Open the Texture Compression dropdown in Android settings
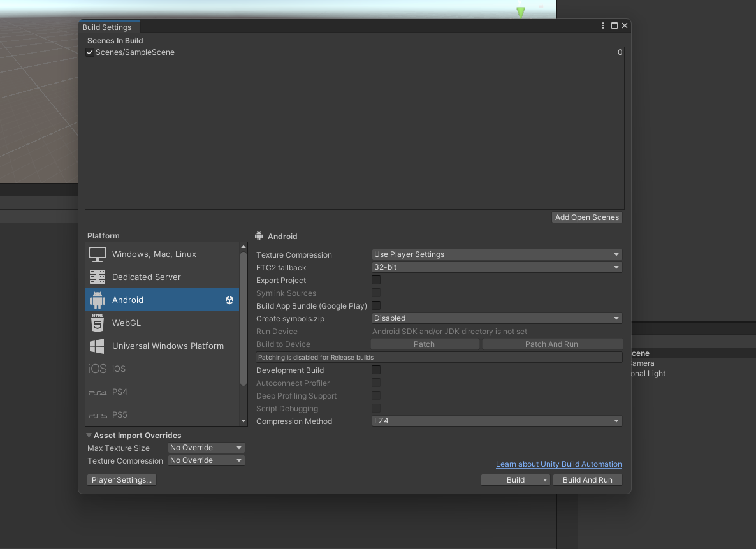This screenshot has height=549, width=756. [x=497, y=254]
